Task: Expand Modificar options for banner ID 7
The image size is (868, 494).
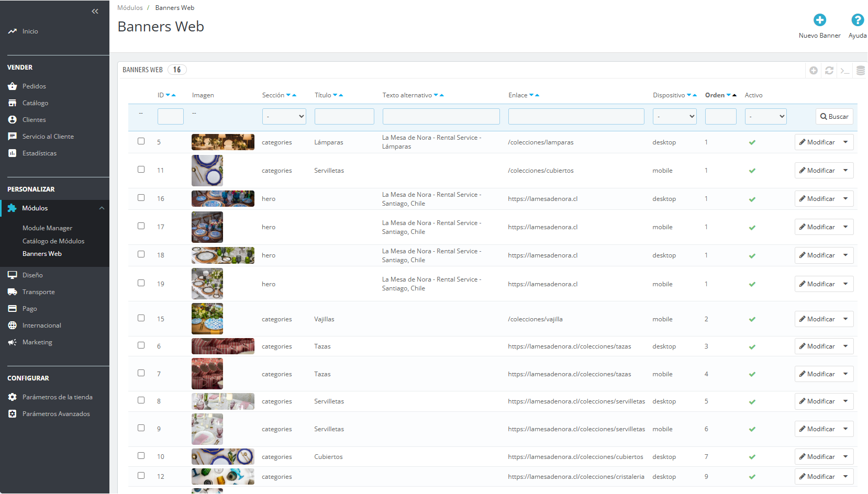Action: tap(846, 374)
